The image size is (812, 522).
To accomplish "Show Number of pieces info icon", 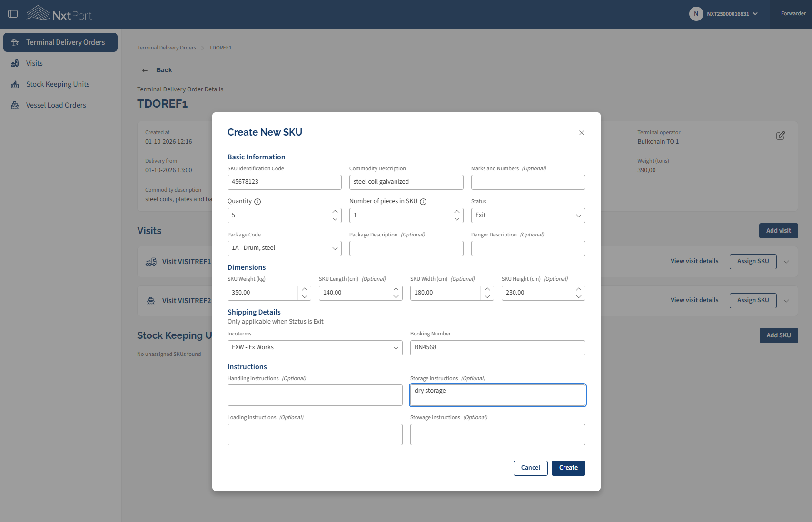I will [423, 202].
